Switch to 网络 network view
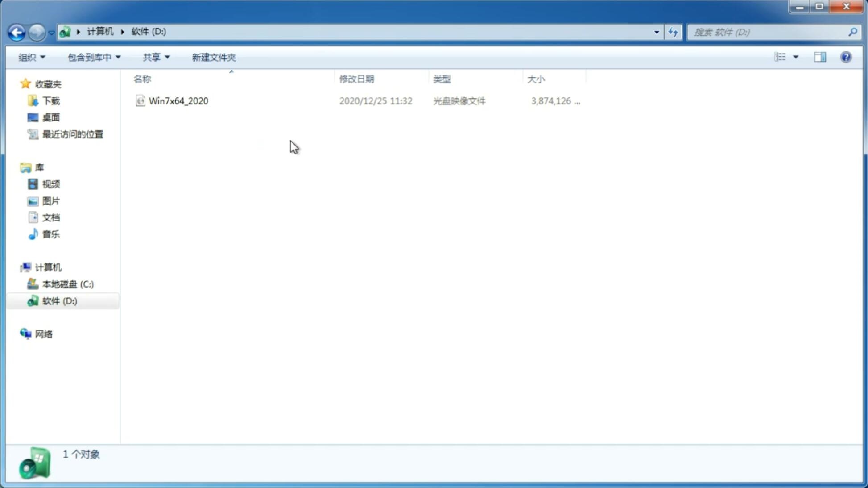This screenshot has width=868, height=488. (44, 334)
